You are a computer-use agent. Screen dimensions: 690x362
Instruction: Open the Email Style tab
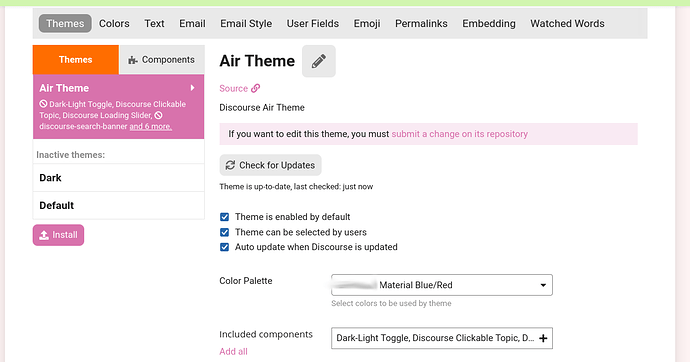click(x=246, y=23)
